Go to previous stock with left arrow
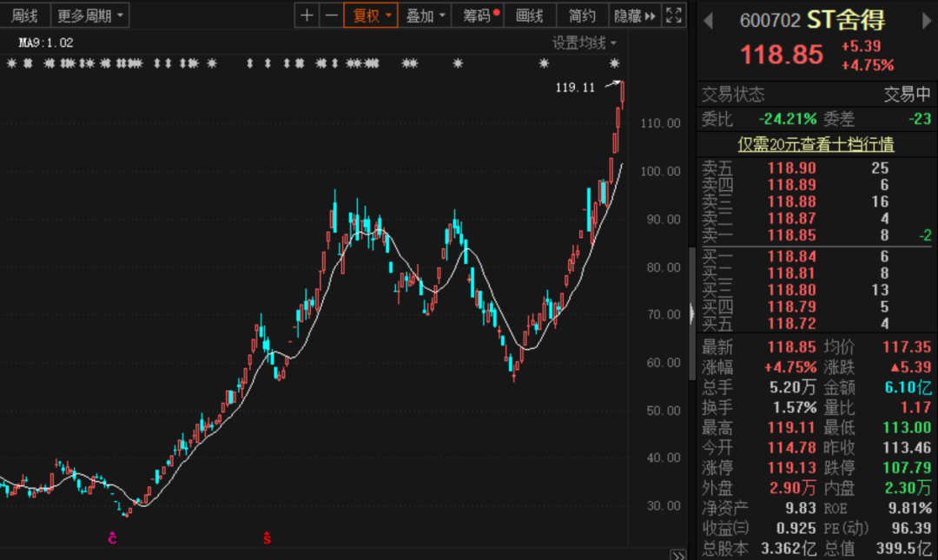 (707, 21)
